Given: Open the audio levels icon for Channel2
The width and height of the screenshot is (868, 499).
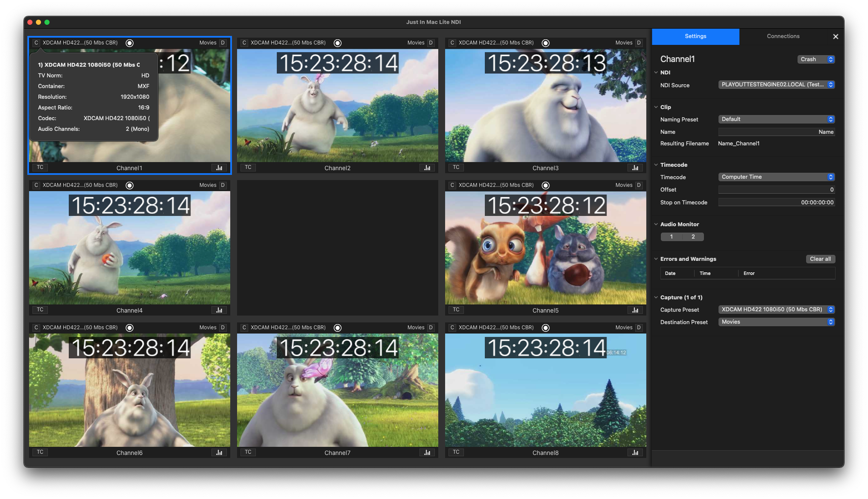Looking at the screenshot, I should point(427,168).
